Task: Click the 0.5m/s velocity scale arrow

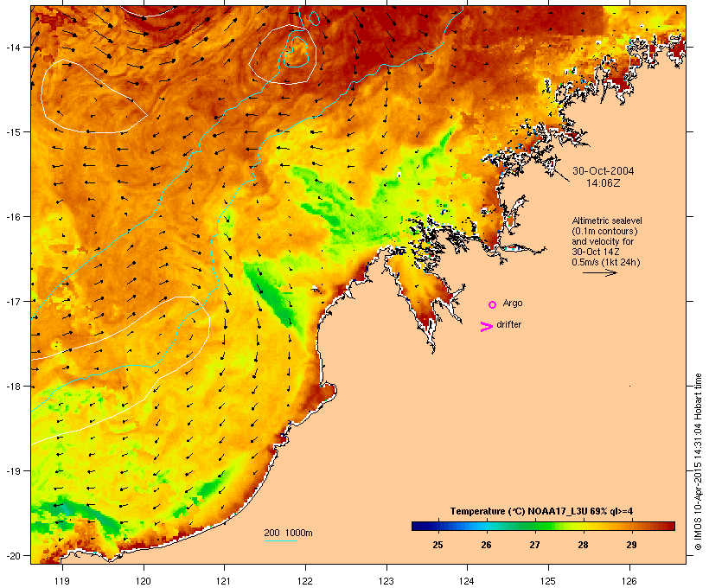Action: (x=599, y=272)
